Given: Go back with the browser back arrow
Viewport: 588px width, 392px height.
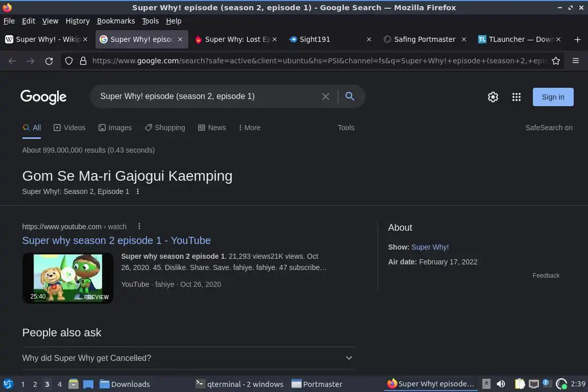Looking at the screenshot, I should [x=12, y=61].
